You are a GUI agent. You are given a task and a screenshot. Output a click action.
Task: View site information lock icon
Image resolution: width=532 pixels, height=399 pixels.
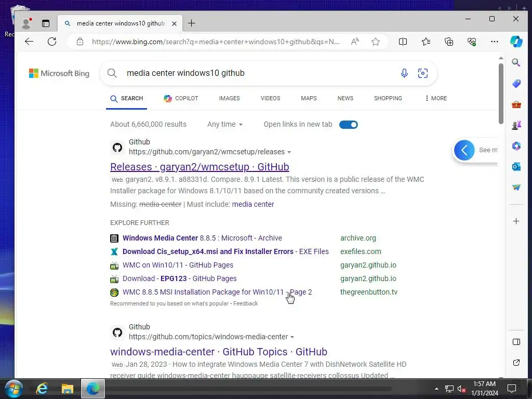(79, 42)
